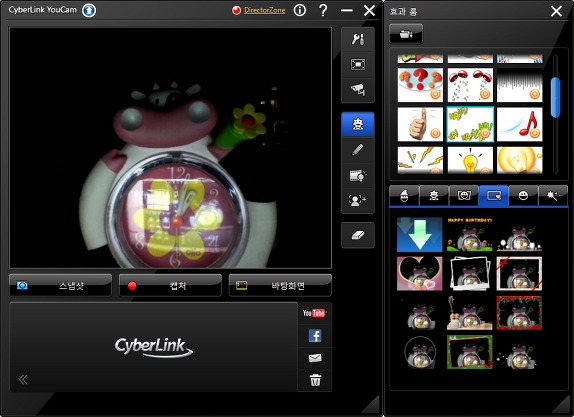This screenshot has height=417, width=574.
Task: Click the 바탕화면 desktop capture button
Action: [280, 286]
